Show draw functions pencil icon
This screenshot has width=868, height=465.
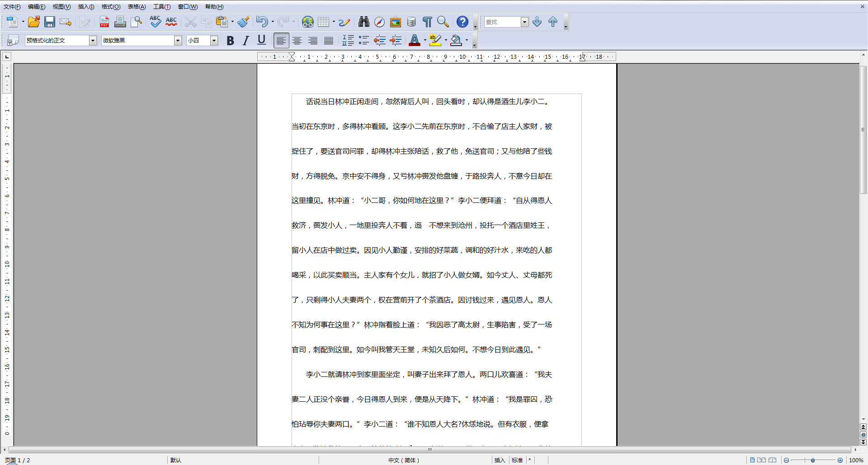(x=344, y=22)
